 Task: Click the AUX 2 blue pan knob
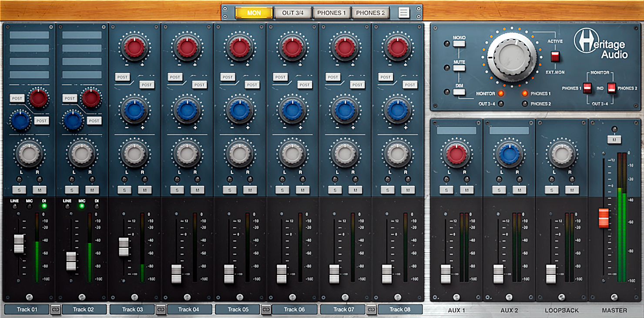[x=509, y=153]
